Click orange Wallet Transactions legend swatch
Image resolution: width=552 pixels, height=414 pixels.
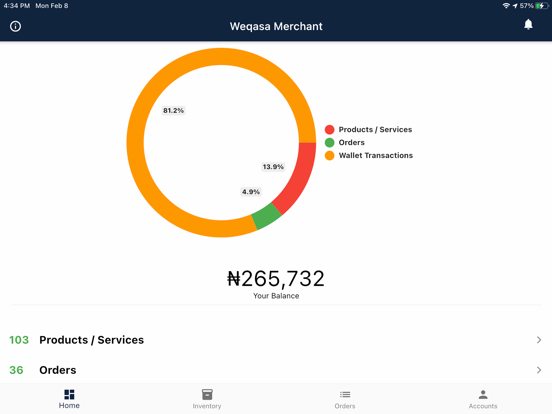pos(330,156)
